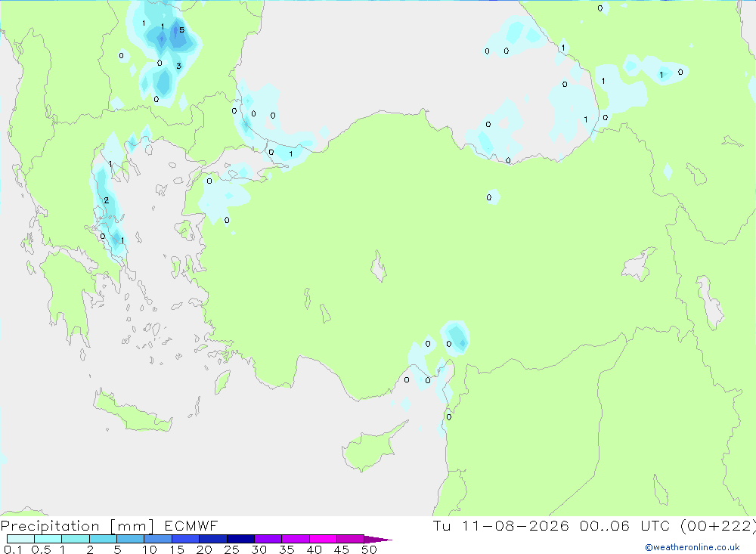Select the 25–30 mm legend color swatch

tap(240, 539)
